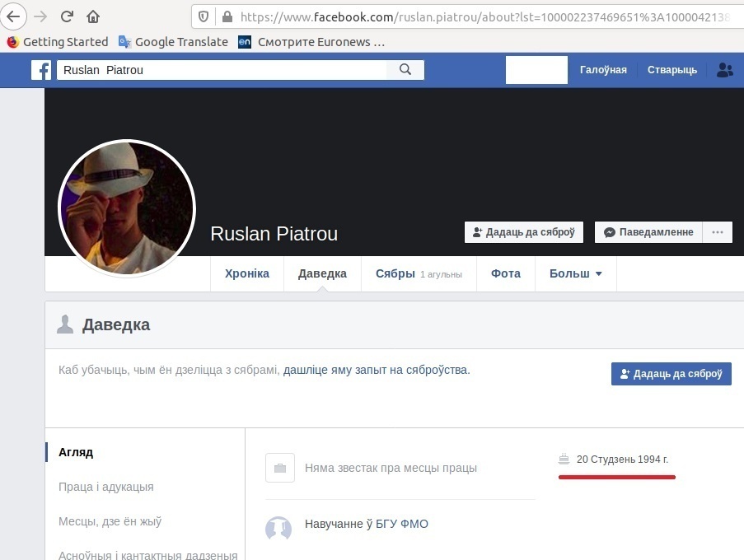This screenshot has width=744, height=560.
Task: Expand the Больш dropdown tab
Action: coord(575,273)
